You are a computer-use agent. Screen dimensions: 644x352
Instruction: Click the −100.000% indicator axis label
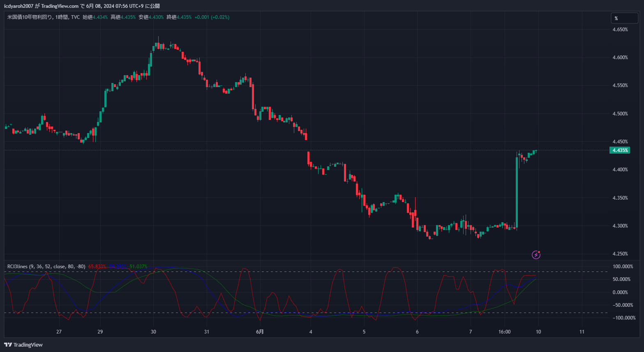coord(624,318)
